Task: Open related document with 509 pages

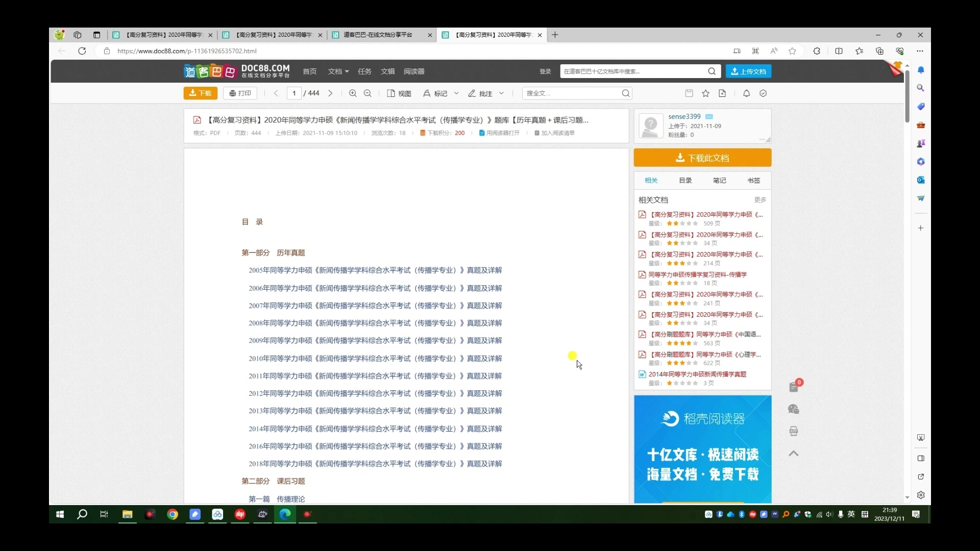Action: pyautogui.click(x=706, y=215)
